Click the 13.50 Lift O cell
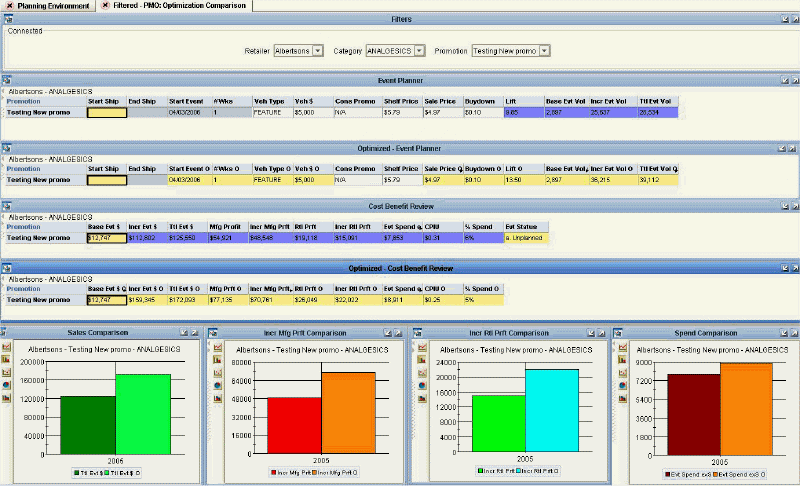Screen dimensions: 800x486 pos(523,180)
